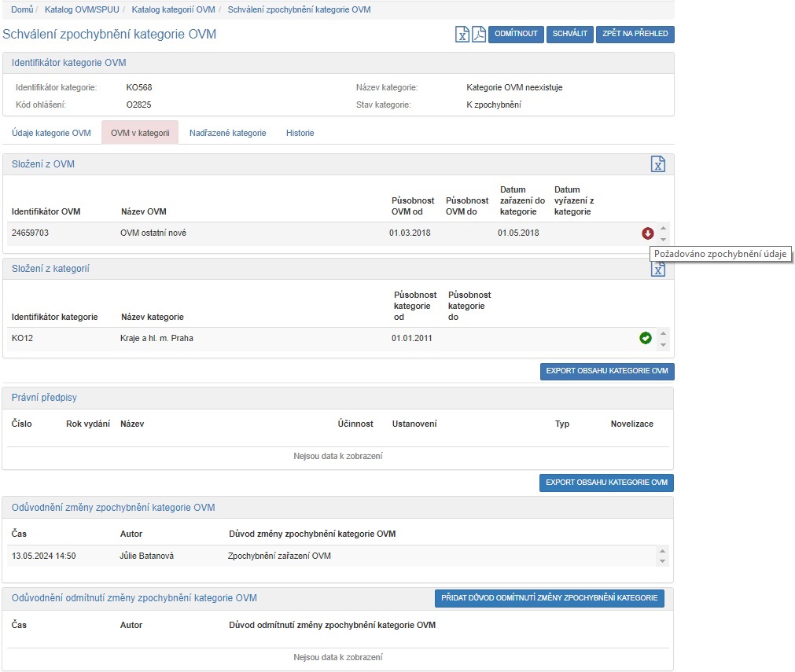This screenshot has width=795, height=672.
Task: Click Excel export icon in Složení z OVM
Action: pos(658,163)
